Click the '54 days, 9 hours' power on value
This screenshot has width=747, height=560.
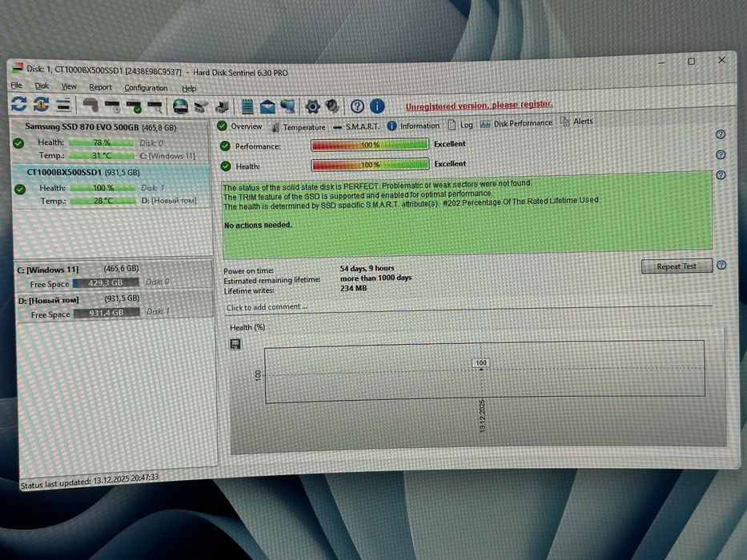pos(367,268)
